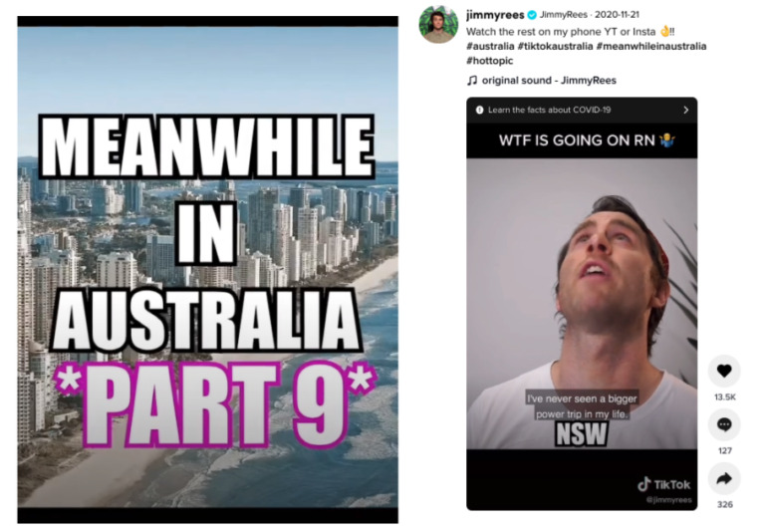765x532 pixels.
Task: Open the #hottopic hashtag
Action: (x=489, y=61)
